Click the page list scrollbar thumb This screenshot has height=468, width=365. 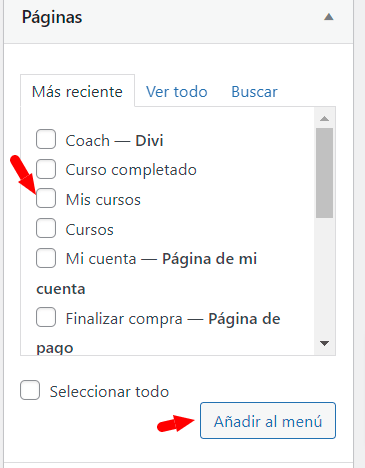324,173
